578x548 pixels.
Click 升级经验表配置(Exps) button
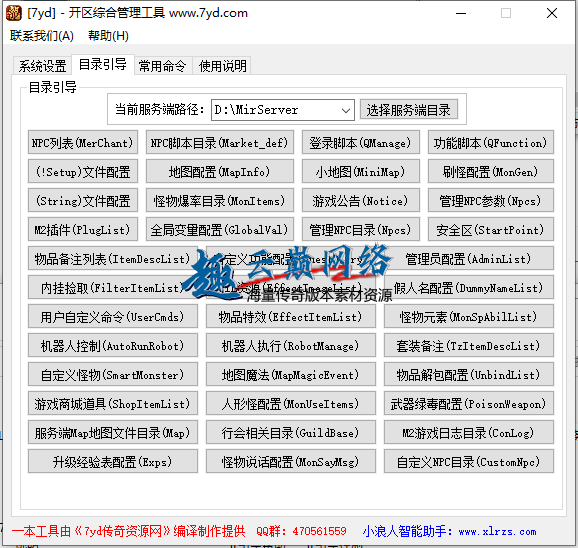tap(113, 461)
